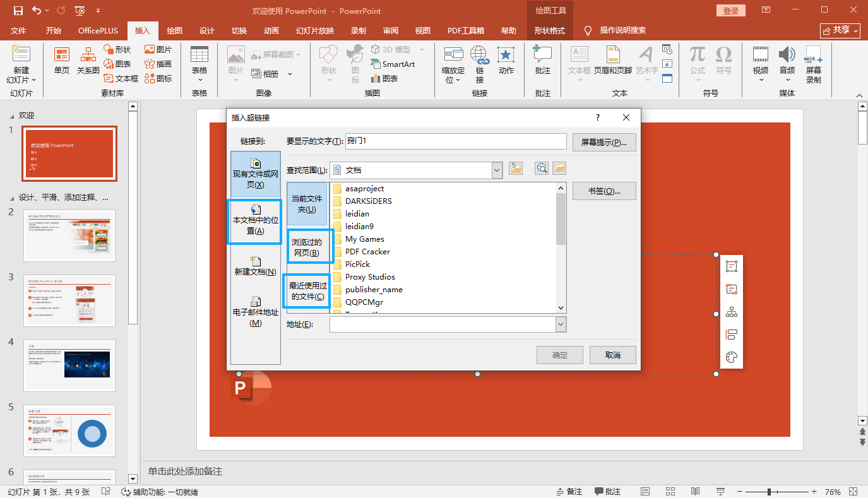This screenshot has width=868, height=498.
Task: Select 浏览过的网页 browsed pages option
Action: (x=307, y=247)
